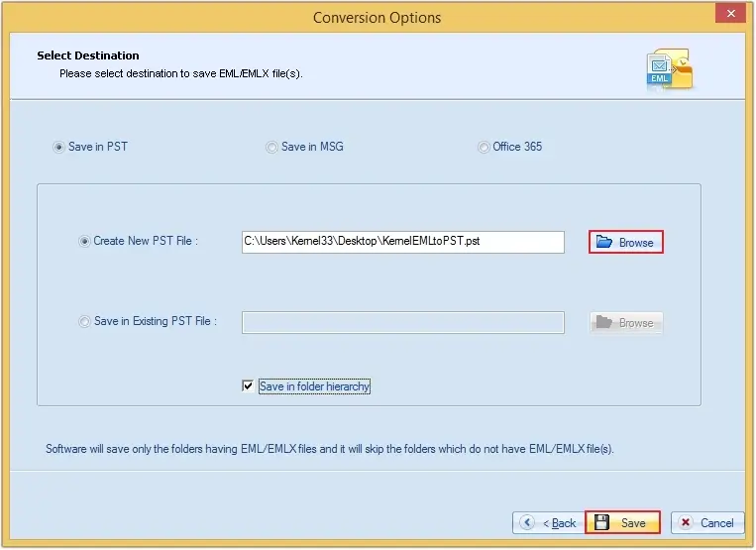This screenshot has height=550, width=756.
Task: Click the Save in folder hierarchy label
Action: tap(314, 386)
